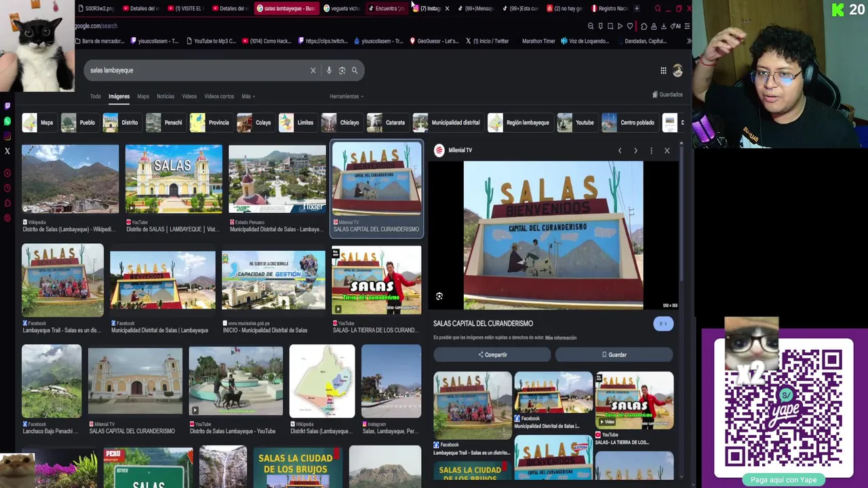Switch to the Videos search tab
This screenshot has height=488, width=868.
(x=189, y=96)
